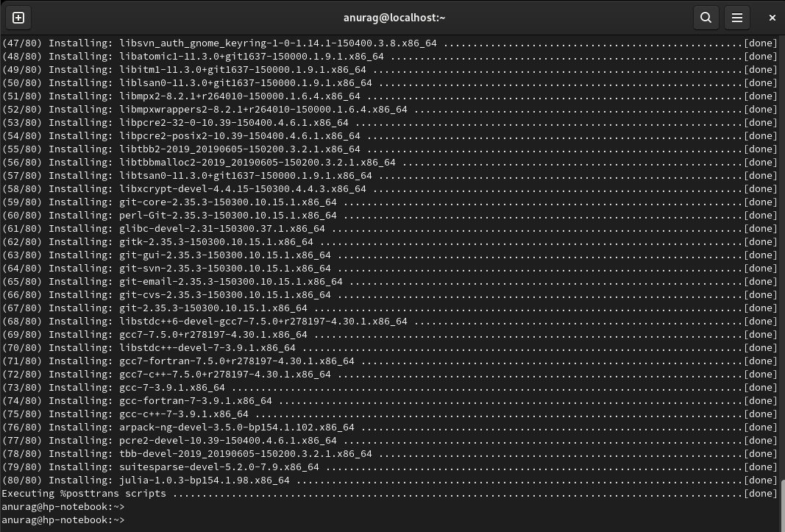Click the (80/80) progress counter

click(x=22, y=480)
